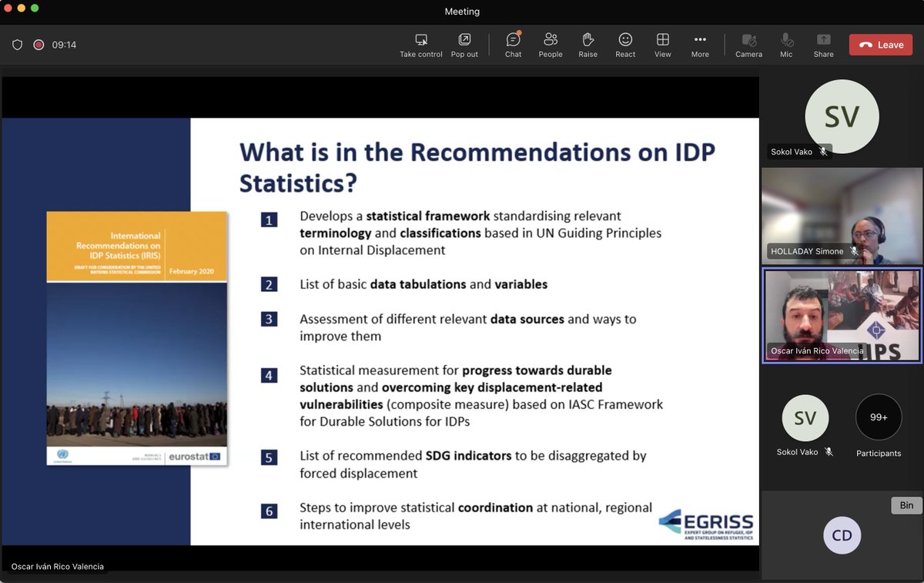The width and height of the screenshot is (924, 583).
Task: Click text 'List of basic data tabulations'
Action: [383, 284]
